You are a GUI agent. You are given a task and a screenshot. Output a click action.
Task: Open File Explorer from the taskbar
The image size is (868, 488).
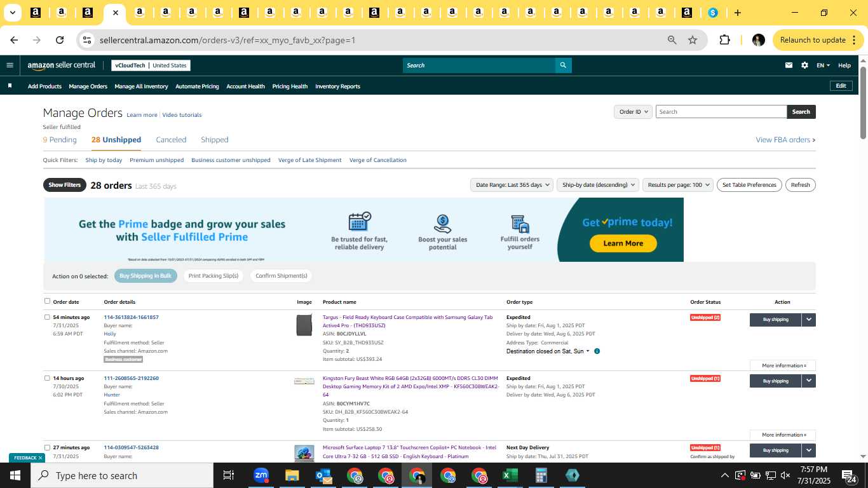point(292,475)
